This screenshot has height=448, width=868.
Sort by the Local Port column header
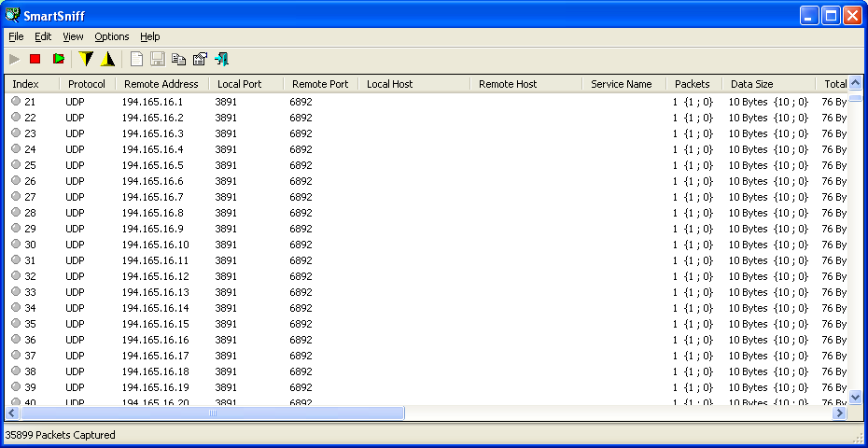click(245, 84)
